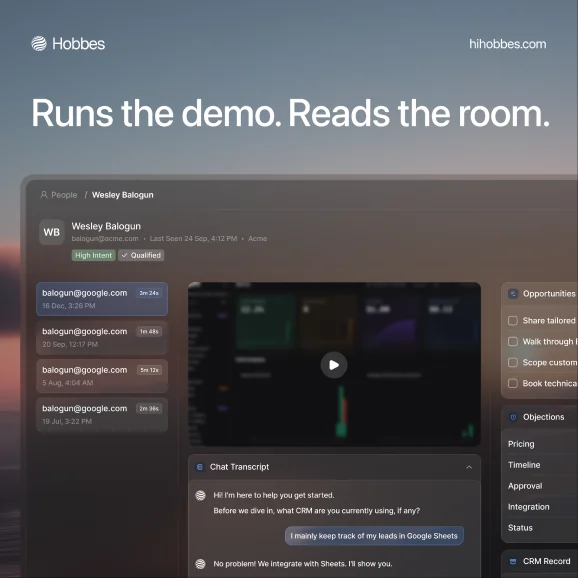Click the Opportunities panel icon
Screen dimensions: 578x578
click(x=513, y=294)
